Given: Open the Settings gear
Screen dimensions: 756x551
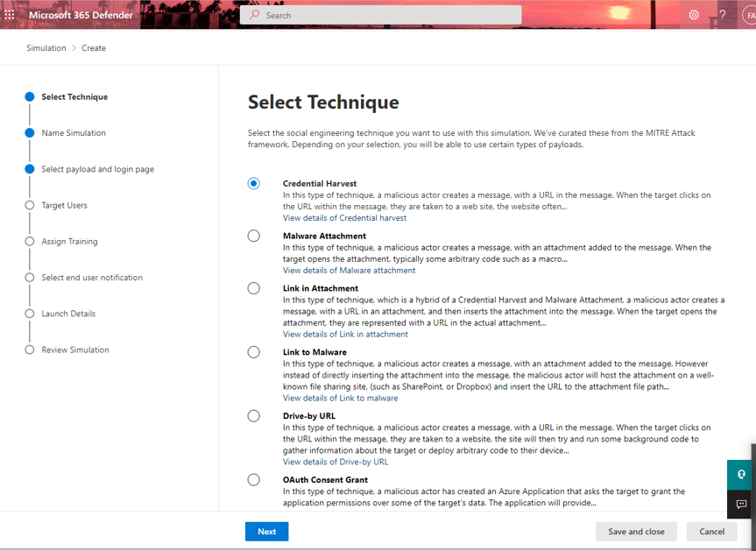Looking at the screenshot, I should coord(695,14).
